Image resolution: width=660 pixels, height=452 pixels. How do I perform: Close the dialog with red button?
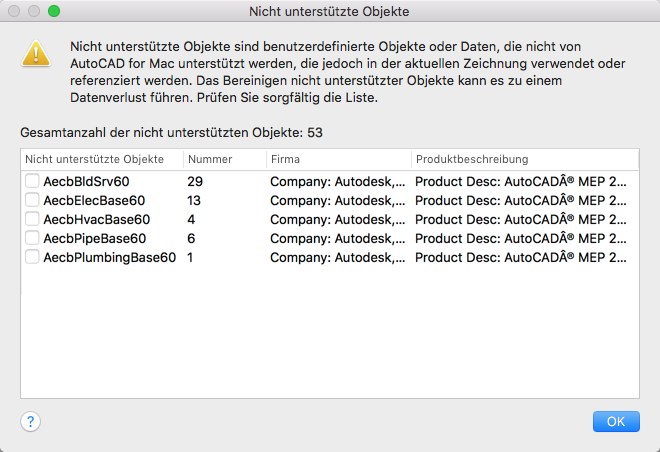pyautogui.click(x=14, y=12)
